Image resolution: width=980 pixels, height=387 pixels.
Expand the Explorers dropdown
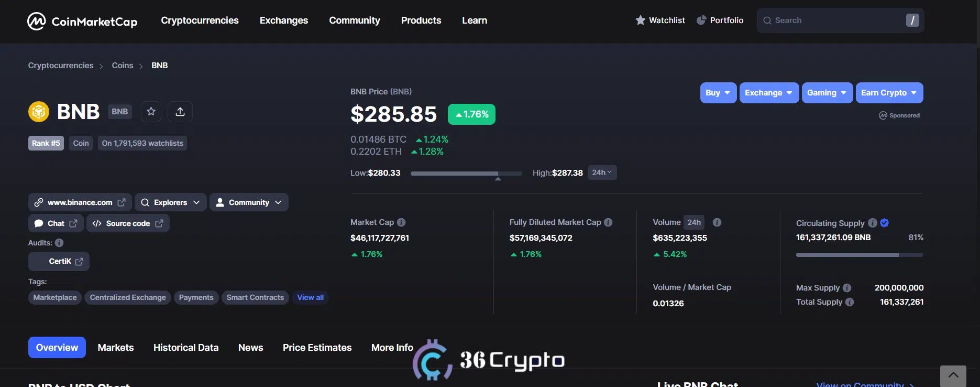(x=171, y=202)
